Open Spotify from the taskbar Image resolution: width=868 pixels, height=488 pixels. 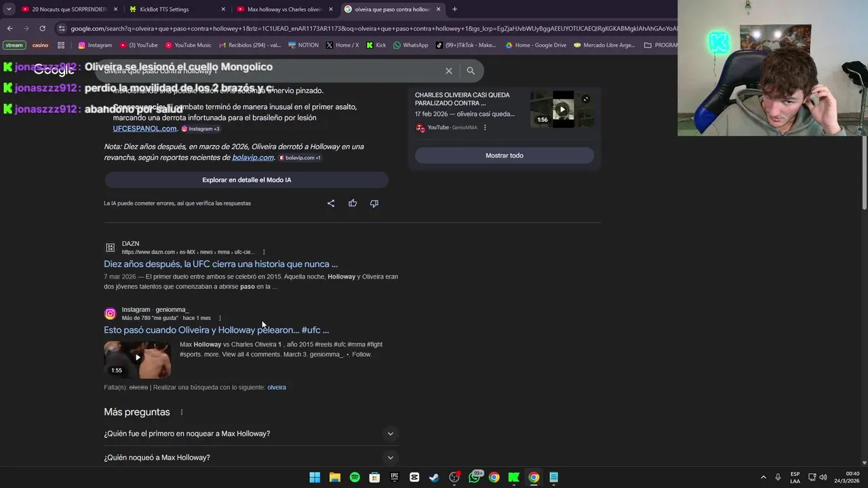[x=355, y=477]
